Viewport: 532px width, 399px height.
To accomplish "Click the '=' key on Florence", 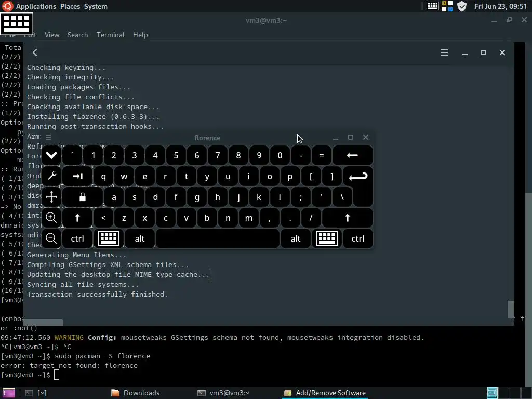I will coord(321,155).
